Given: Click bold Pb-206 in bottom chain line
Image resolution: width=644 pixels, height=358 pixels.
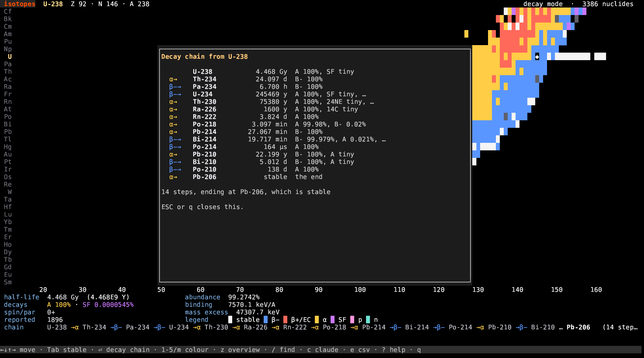Looking at the screenshot, I should (x=578, y=327).
